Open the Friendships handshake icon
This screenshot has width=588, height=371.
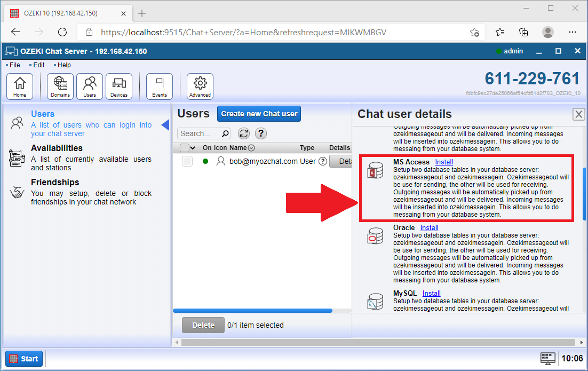click(x=17, y=192)
